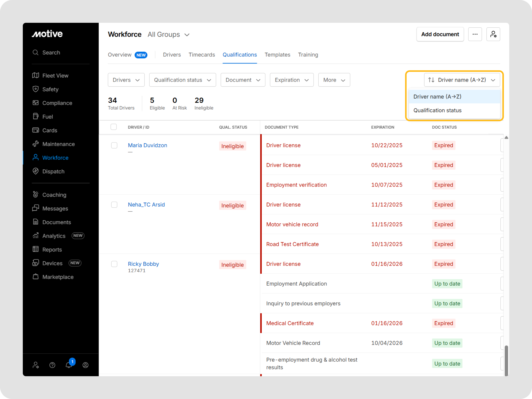Open notifications bell icon
Image resolution: width=532 pixels, height=399 pixels.
69,365
